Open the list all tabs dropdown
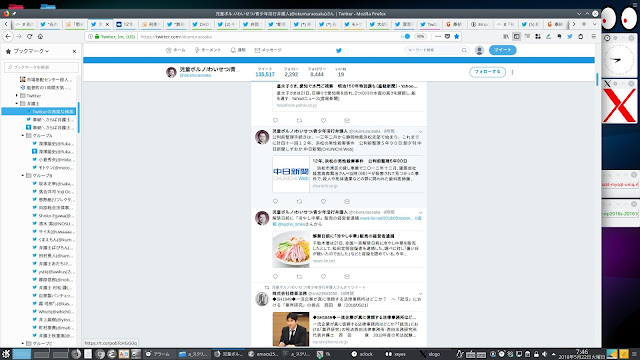Screen dimensions: 640x360 click(x=594, y=24)
